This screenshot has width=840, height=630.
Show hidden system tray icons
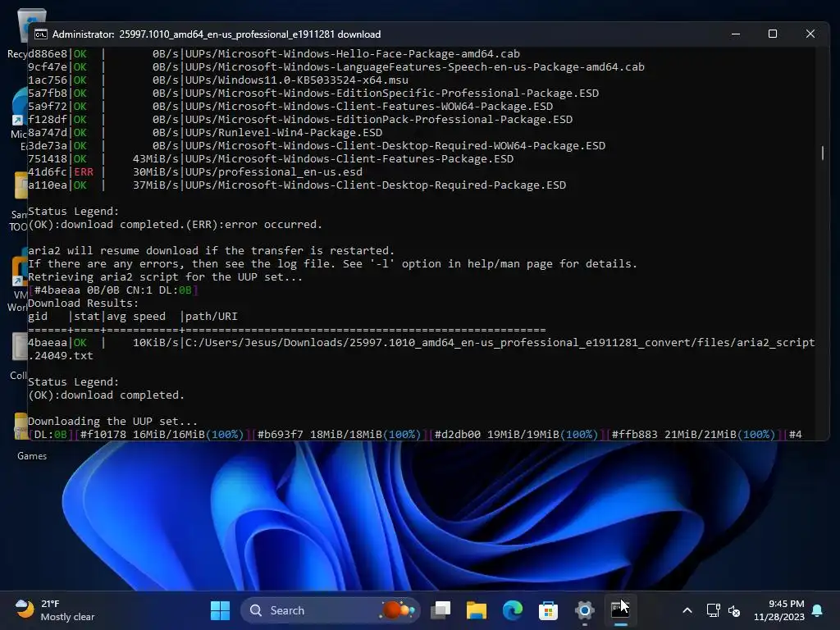687,610
